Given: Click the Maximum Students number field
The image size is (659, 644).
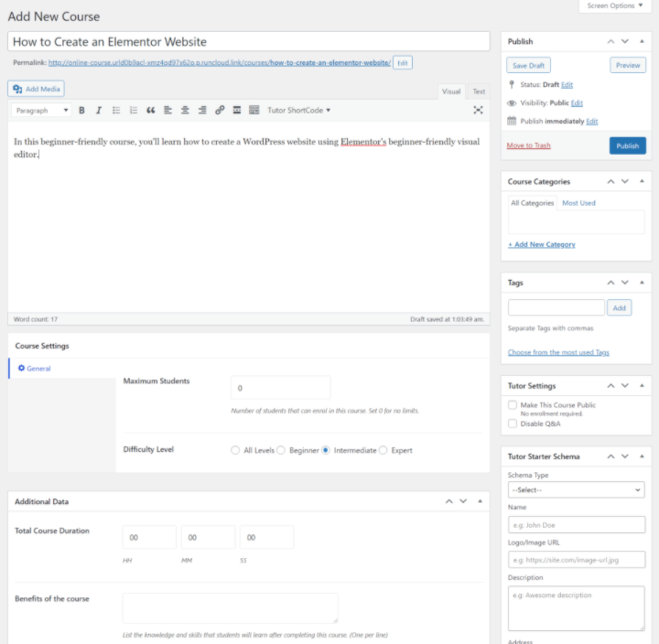Looking at the screenshot, I should pos(280,388).
